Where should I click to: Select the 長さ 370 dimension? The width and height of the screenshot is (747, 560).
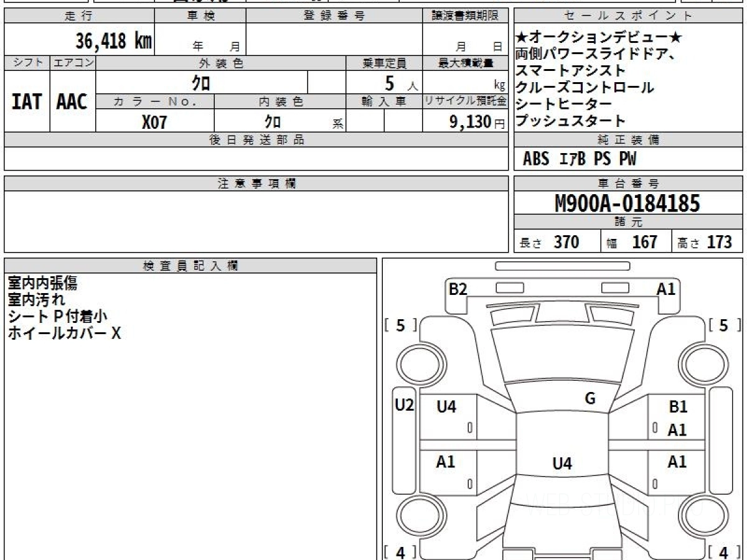point(550,242)
